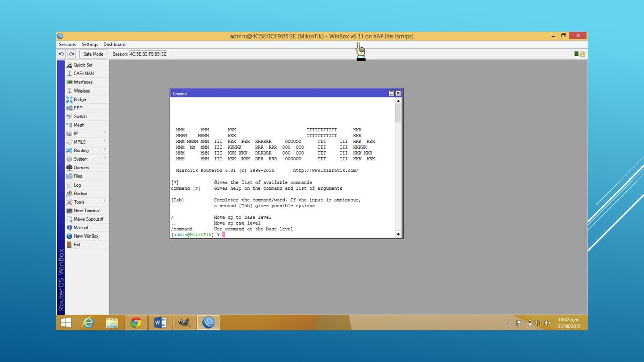This screenshot has height=362, width=644.
Task: Click the New WinBox icon
Action: tap(69, 236)
